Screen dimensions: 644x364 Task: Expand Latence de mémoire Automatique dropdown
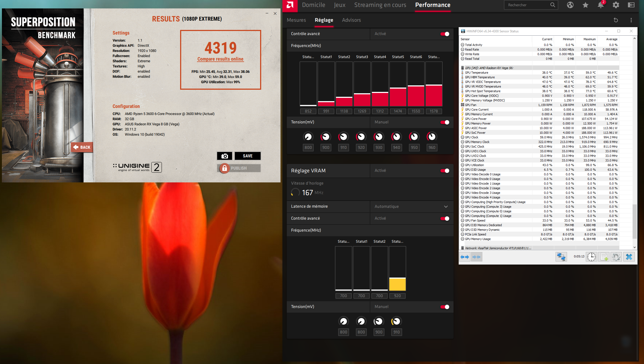click(446, 207)
